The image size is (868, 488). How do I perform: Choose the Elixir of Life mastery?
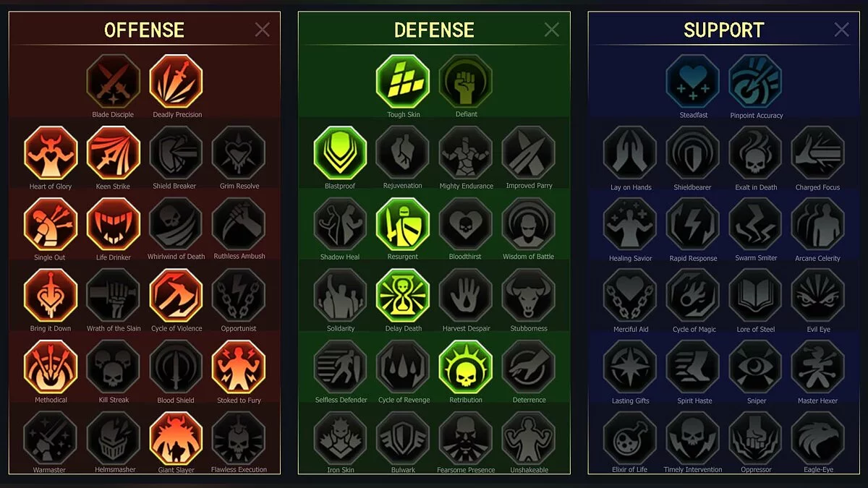pos(630,439)
